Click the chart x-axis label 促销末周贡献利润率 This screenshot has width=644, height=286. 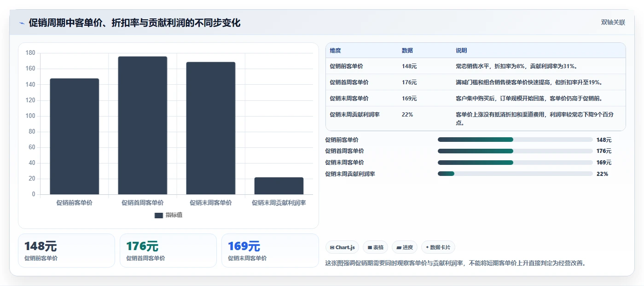[279, 203]
